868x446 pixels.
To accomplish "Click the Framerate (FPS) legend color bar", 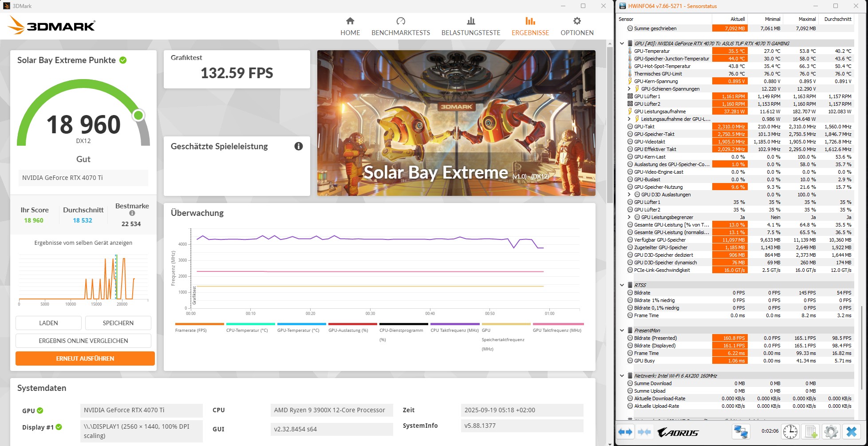I will 200,324.
